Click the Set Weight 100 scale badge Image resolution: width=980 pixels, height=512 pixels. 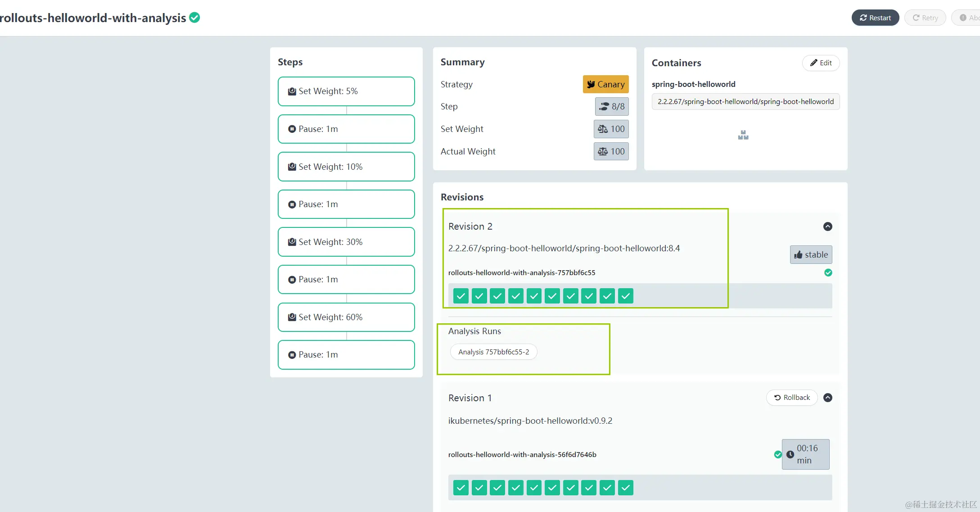coord(611,129)
